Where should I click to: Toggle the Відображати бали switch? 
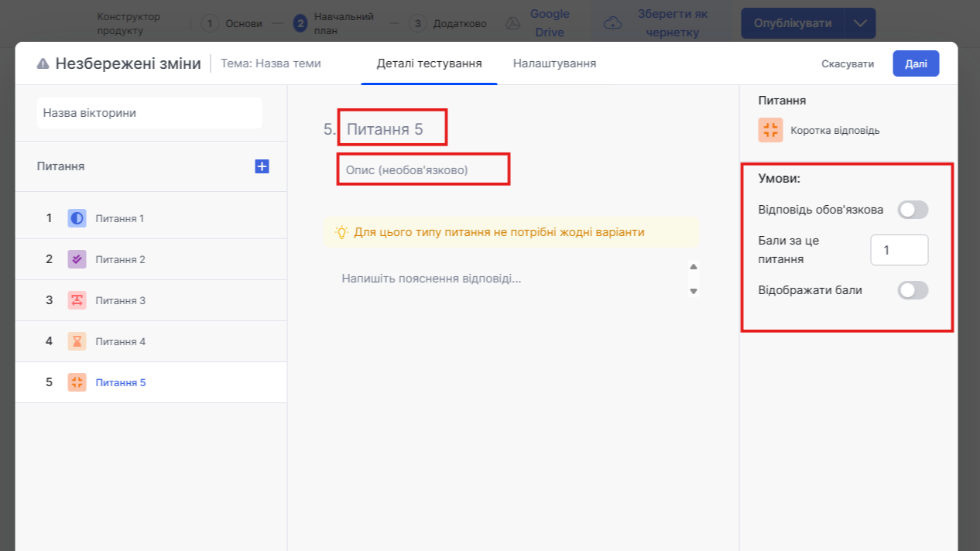[x=912, y=290]
